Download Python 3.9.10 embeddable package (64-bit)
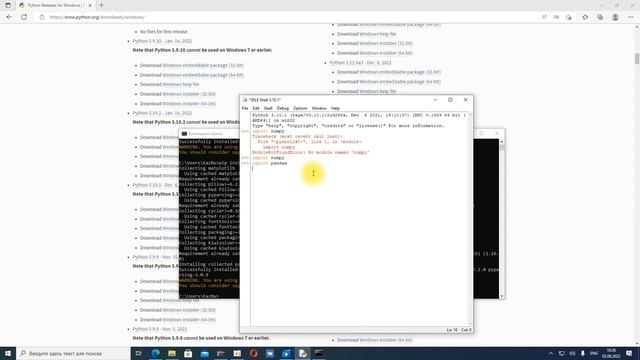The height and width of the screenshot is (360, 640). pos(203,75)
